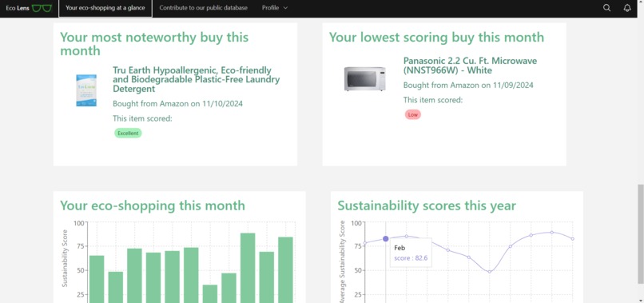
Task: Expand the Profile dropdown menu
Action: [275, 8]
